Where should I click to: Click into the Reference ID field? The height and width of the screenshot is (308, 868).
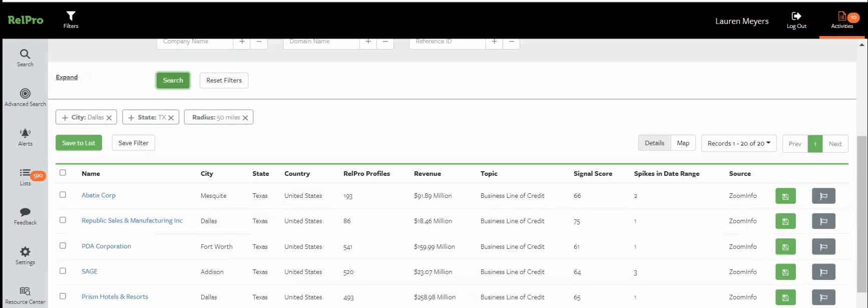(448, 42)
